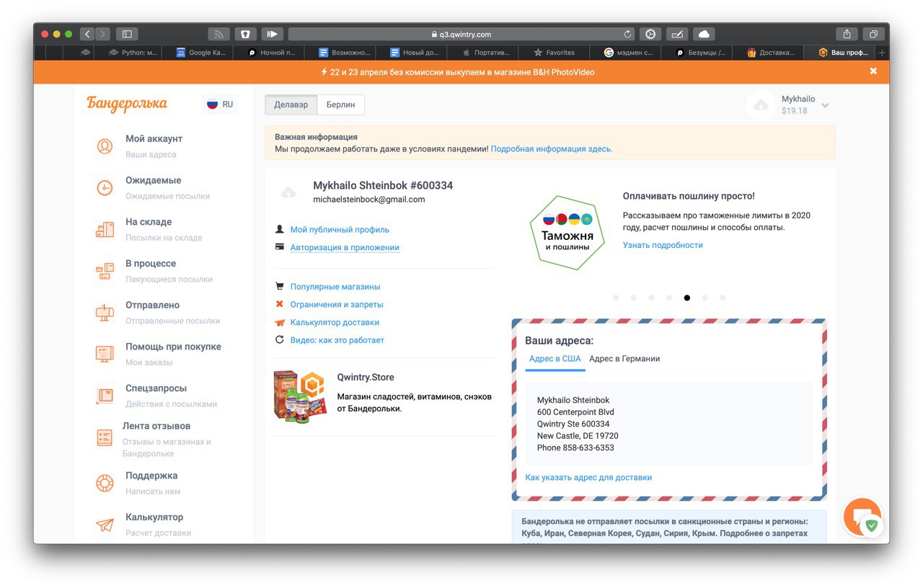Viewport: 923px width, 588px height.
Task: Show all tabs overview button
Action: [873, 34]
